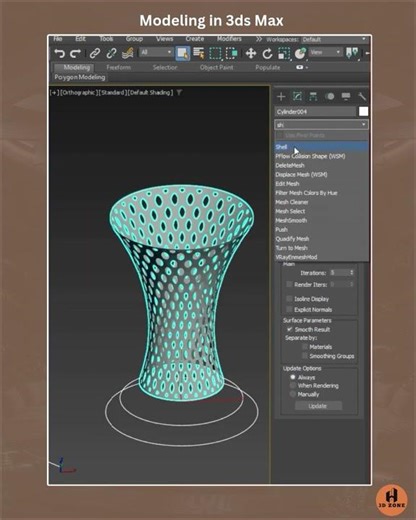Activate the Select and Scale tool
Screen dimensions: 416x520
click(284, 53)
